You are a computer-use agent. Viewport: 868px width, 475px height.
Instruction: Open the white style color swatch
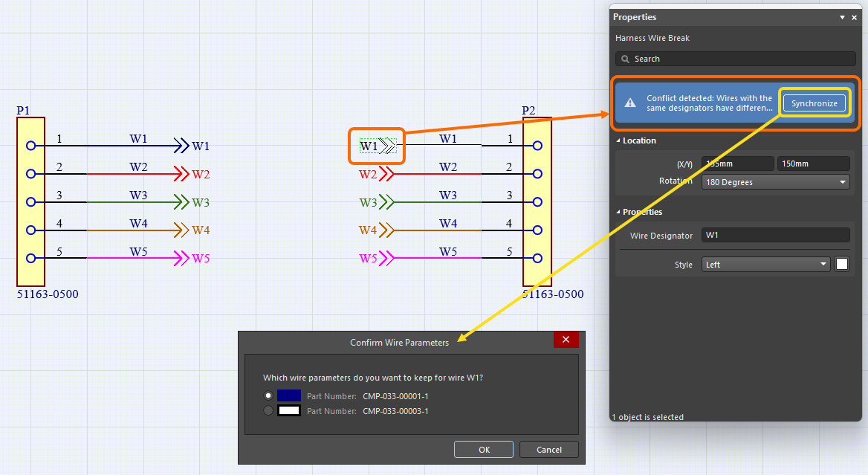841,265
